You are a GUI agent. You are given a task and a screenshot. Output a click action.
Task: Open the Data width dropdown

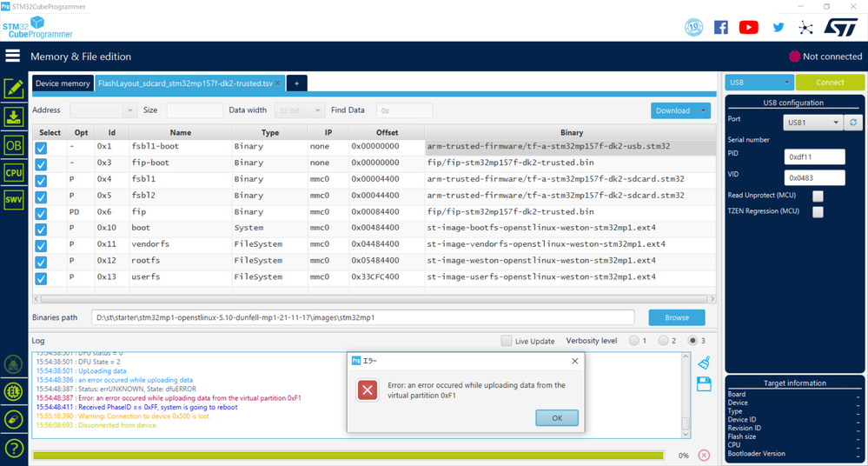pos(300,110)
